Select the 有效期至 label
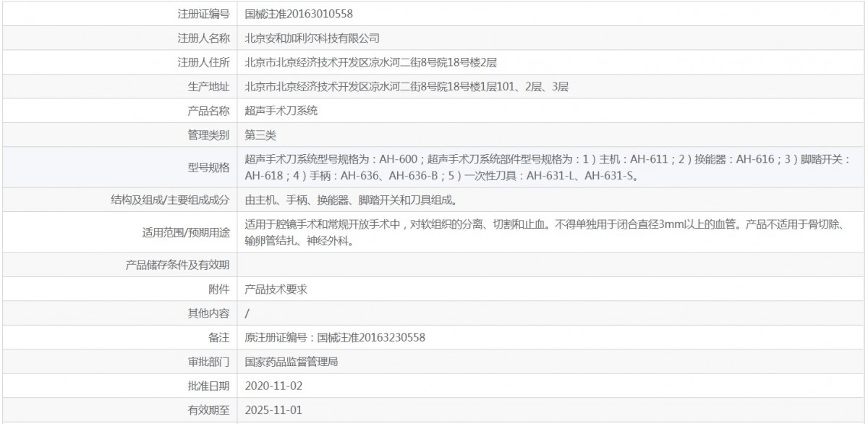The image size is (868, 424). pos(208,410)
